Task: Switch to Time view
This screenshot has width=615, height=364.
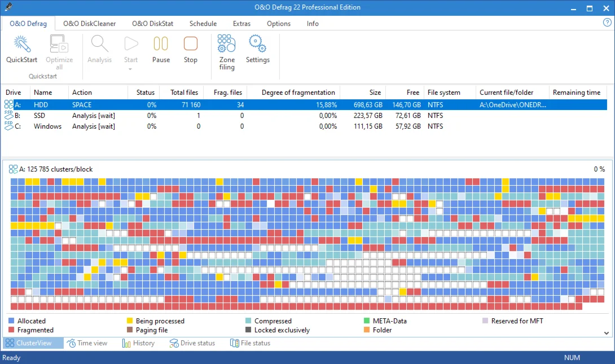Action: [x=87, y=343]
